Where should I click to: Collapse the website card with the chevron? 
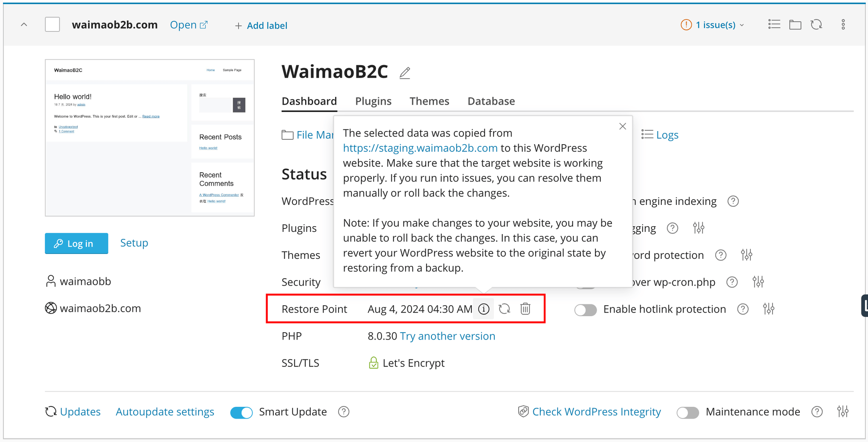coord(24,24)
